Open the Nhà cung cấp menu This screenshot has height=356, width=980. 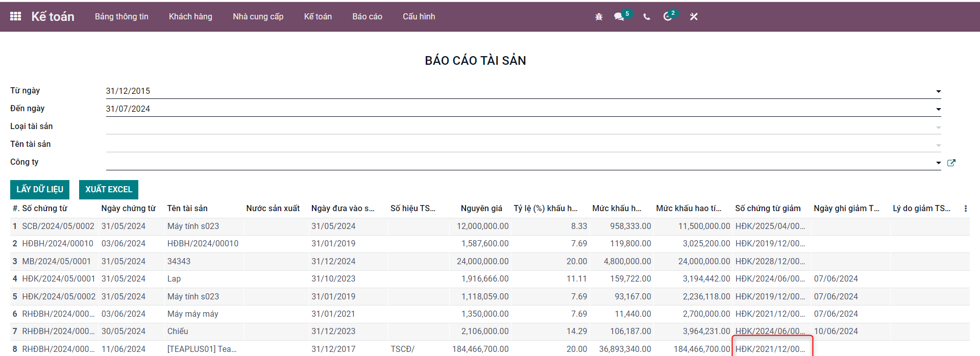pos(258,17)
